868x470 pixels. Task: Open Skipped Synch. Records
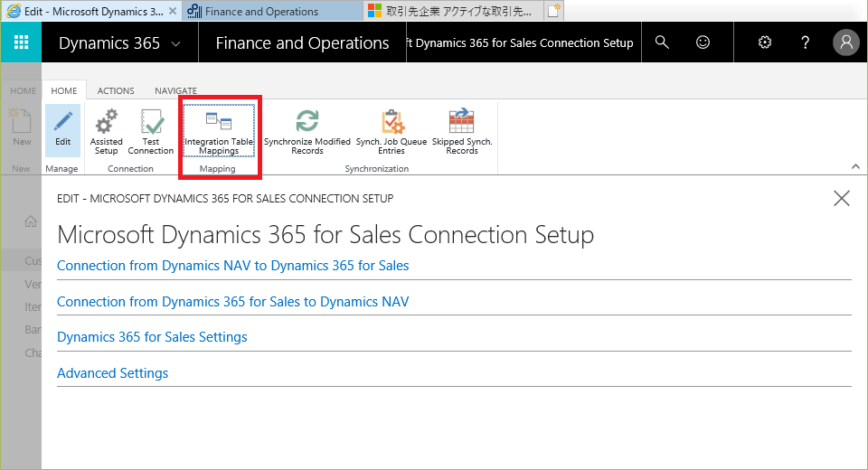tap(462, 132)
